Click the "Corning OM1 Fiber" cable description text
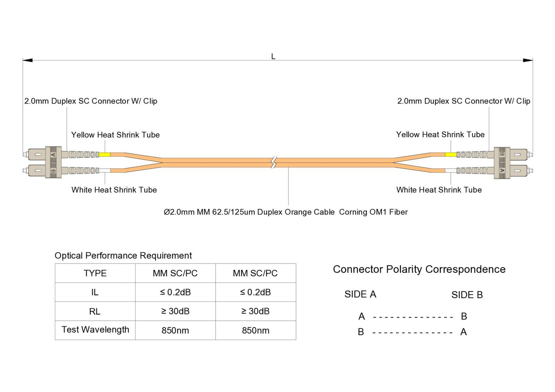The height and width of the screenshot is (392, 555). click(373, 212)
